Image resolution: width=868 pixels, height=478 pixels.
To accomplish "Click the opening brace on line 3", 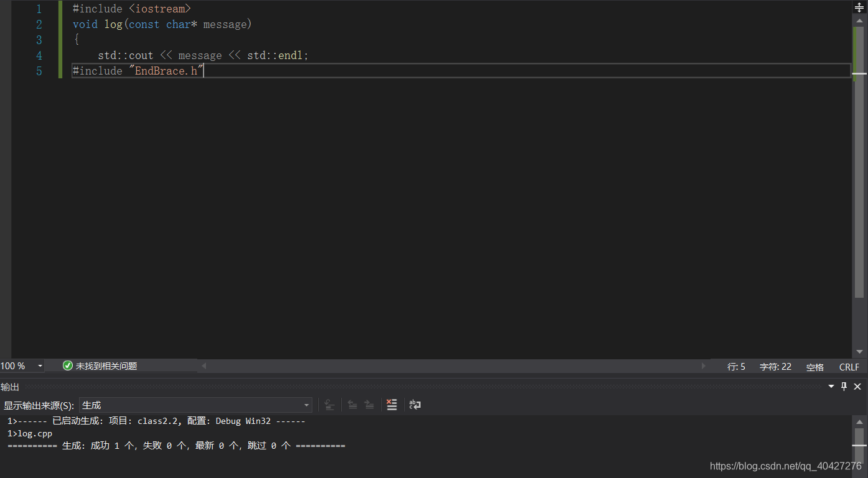I will point(76,40).
